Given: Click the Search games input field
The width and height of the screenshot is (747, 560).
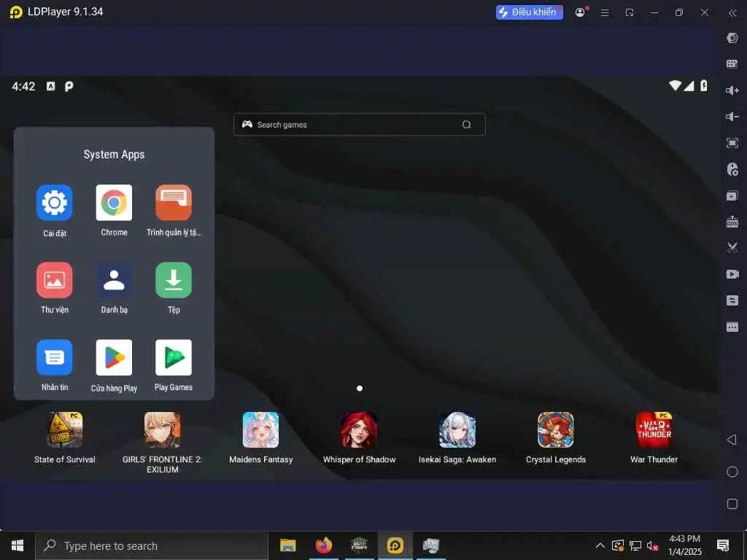Looking at the screenshot, I should tap(359, 124).
